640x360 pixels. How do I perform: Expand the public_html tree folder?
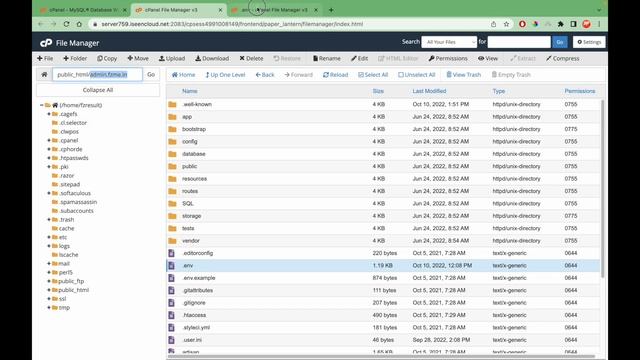coord(49,290)
